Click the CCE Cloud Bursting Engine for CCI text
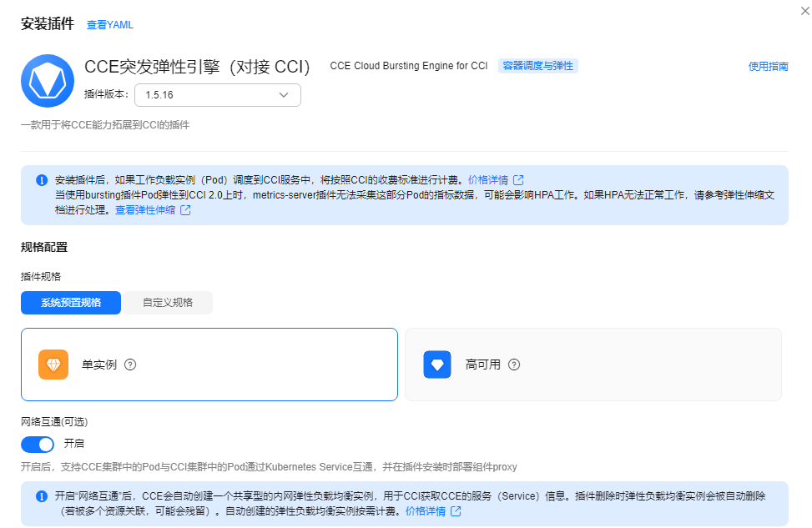Screen dimensions: 812x528 click(409, 66)
